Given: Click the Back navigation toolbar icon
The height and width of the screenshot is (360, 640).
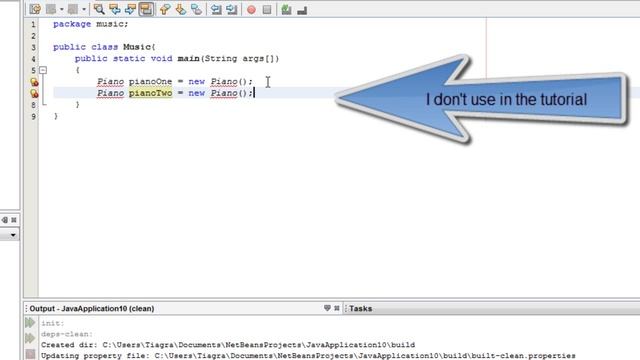Looking at the screenshot, I should [51, 9].
